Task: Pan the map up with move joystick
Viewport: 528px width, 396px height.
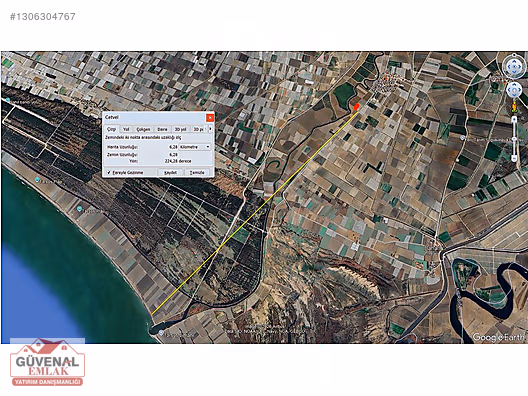Action: (514, 84)
